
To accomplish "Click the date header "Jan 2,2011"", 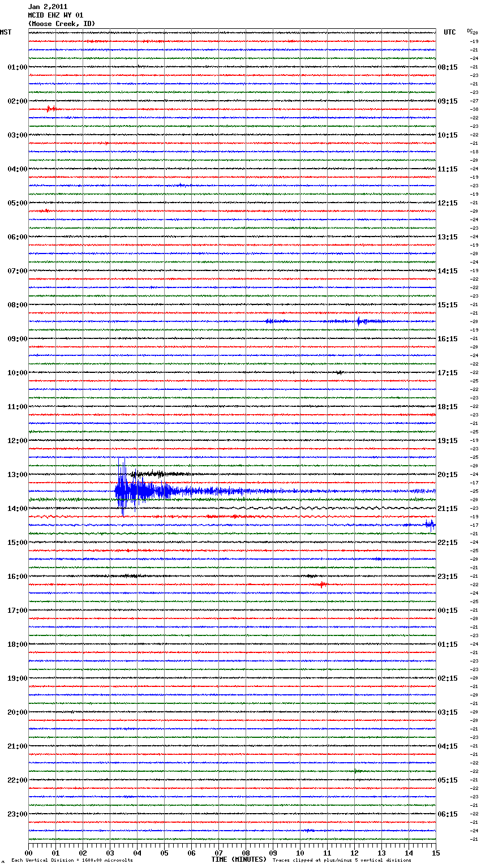I will coord(48,7).
